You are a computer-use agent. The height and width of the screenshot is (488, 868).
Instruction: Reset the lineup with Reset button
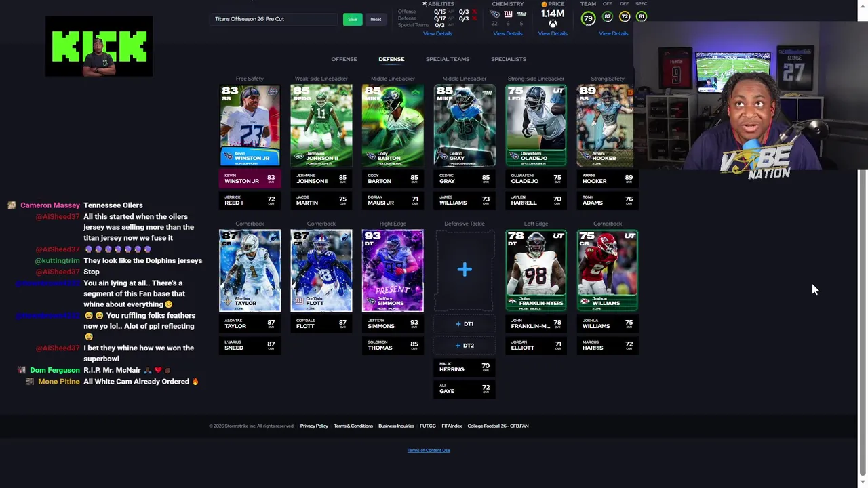[x=376, y=19]
